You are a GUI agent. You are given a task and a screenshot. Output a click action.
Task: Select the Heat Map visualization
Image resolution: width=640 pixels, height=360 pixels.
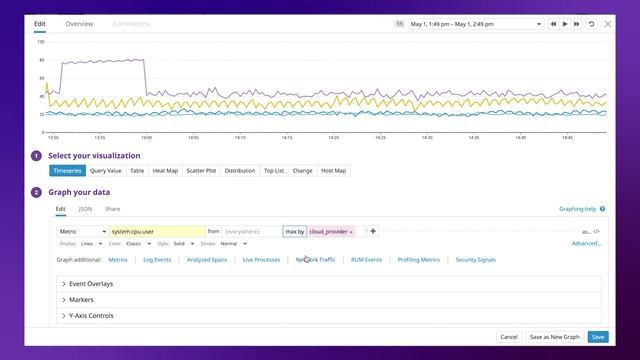pos(165,171)
